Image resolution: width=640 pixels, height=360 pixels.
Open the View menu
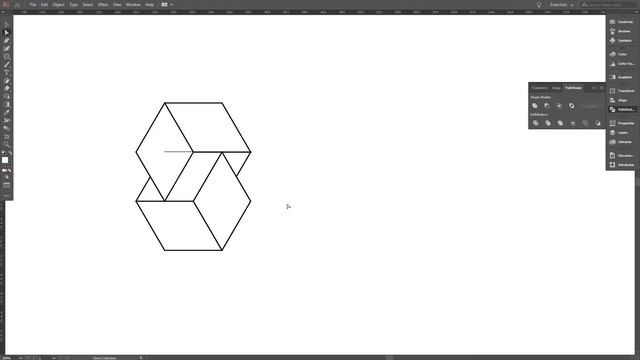(x=117, y=4)
